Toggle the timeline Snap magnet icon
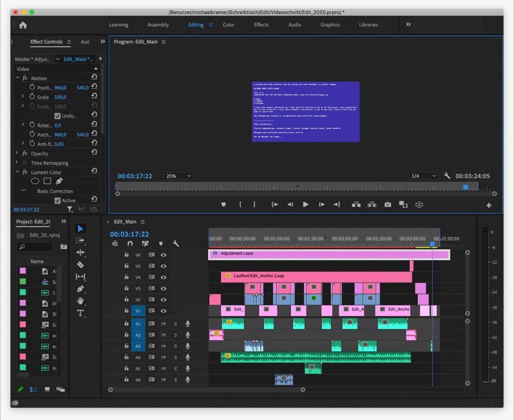 (130, 244)
